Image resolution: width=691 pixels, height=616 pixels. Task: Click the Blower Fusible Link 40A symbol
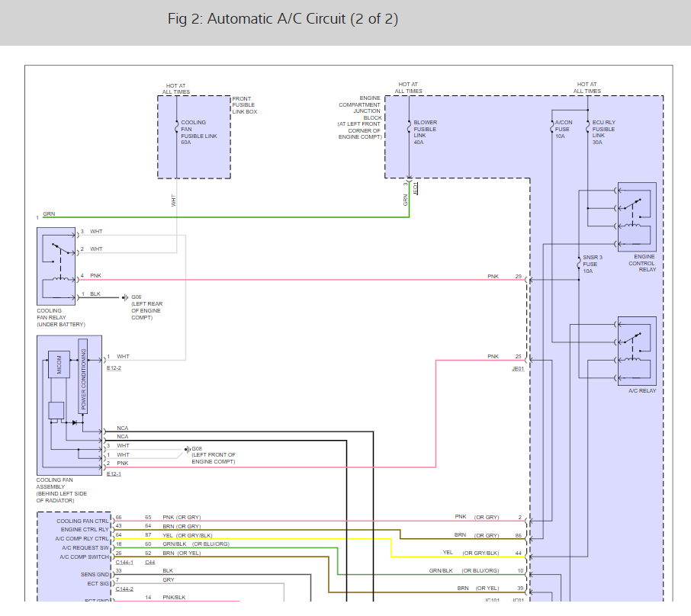pos(409,127)
